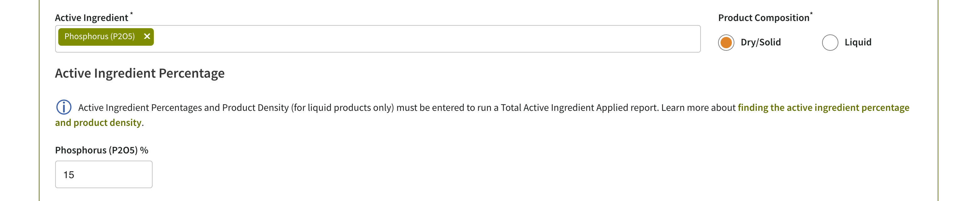Click the required asterisk beside Active Ingredient

click(x=132, y=14)
